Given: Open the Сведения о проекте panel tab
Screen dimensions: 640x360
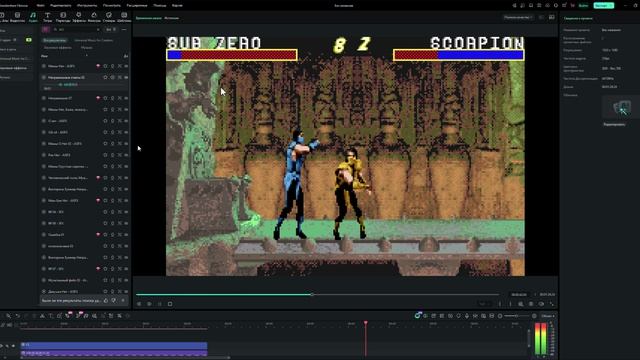Looking at the screenshot, I should (578, 18).
